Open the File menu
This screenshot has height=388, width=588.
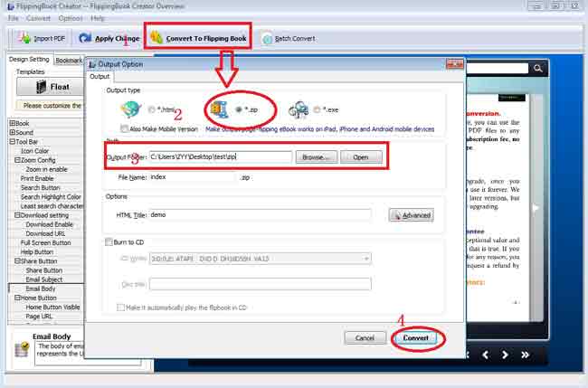point(14,18)
